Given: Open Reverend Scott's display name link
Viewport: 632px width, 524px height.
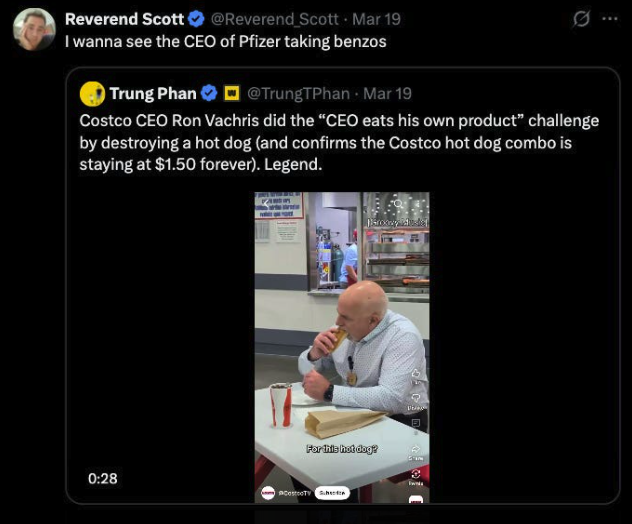Looking at the screenshot, I should [x=124, y=19].
